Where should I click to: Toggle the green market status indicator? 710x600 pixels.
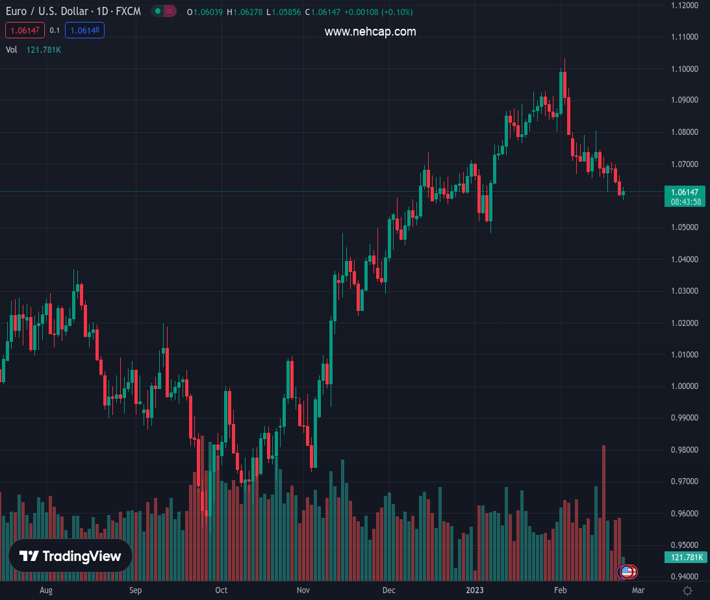click(x=158, y=11)
